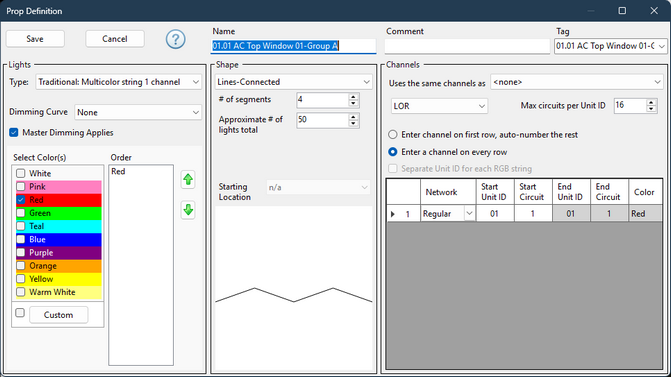Open the Regular network dropdown in row 1
Screen dimensions: 671x377
click(x=469, y=214)
